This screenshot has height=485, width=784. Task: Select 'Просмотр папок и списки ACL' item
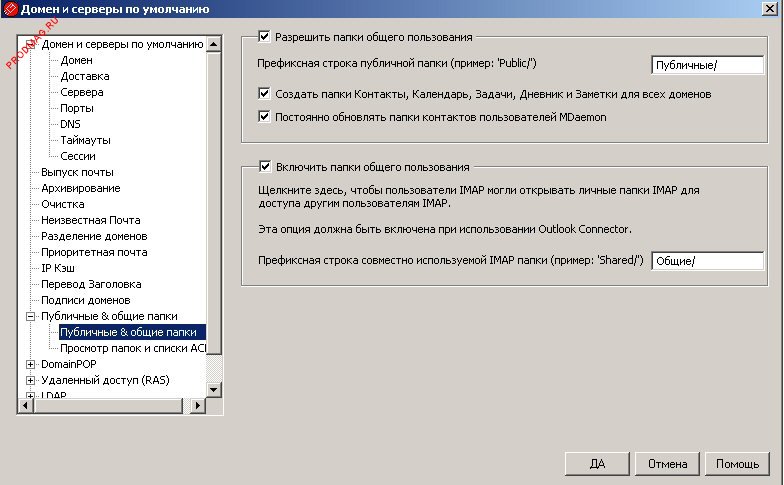(132, 348)
